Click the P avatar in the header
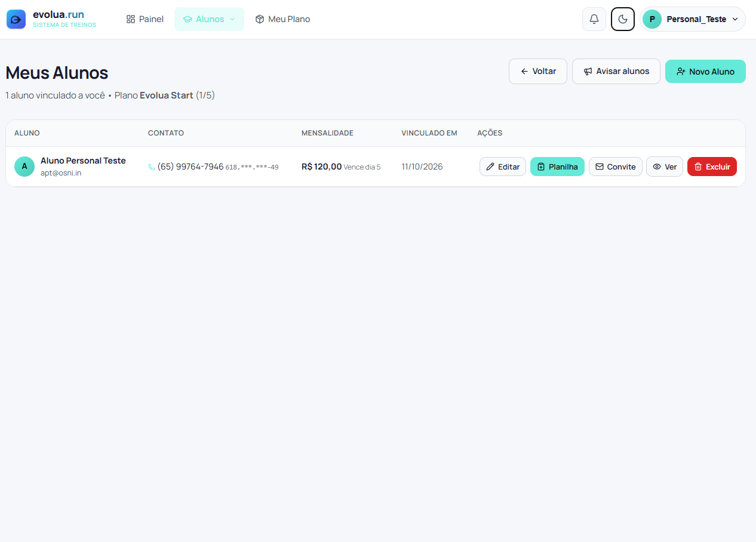Viewport: 756px width, 542px height. (652, 19)
